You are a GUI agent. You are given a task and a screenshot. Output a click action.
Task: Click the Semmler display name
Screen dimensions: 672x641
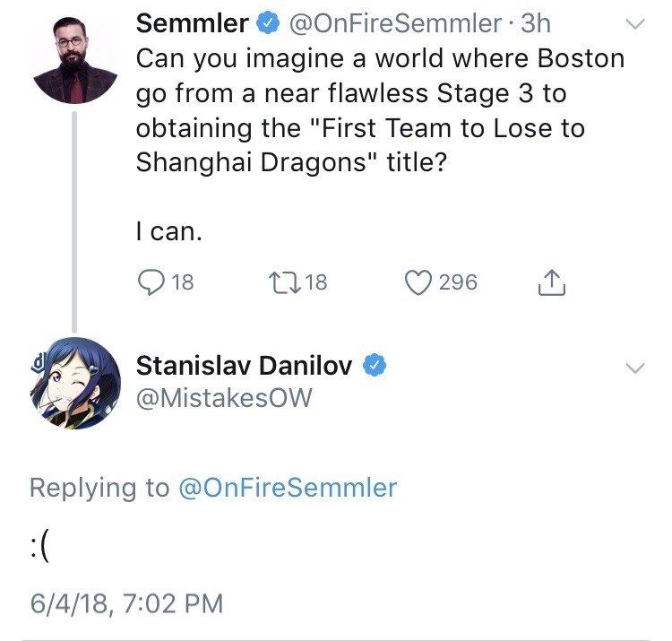(192, 24)
